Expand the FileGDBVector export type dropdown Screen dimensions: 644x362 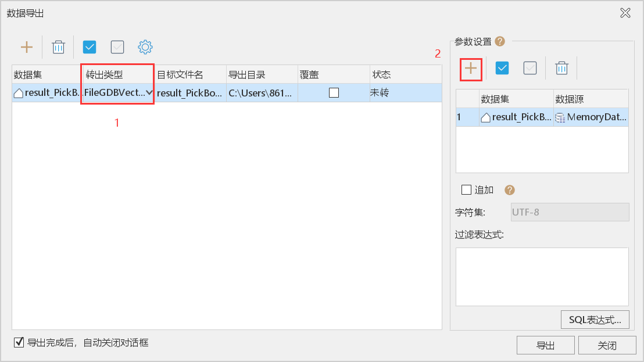[149, 93]
